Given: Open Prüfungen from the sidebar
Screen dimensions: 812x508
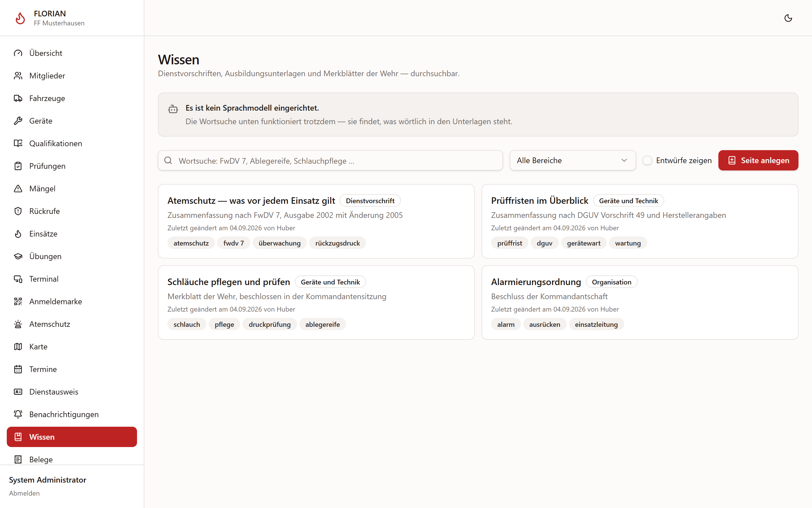Looking at the screenshot, I should click(x=72, y=166).
